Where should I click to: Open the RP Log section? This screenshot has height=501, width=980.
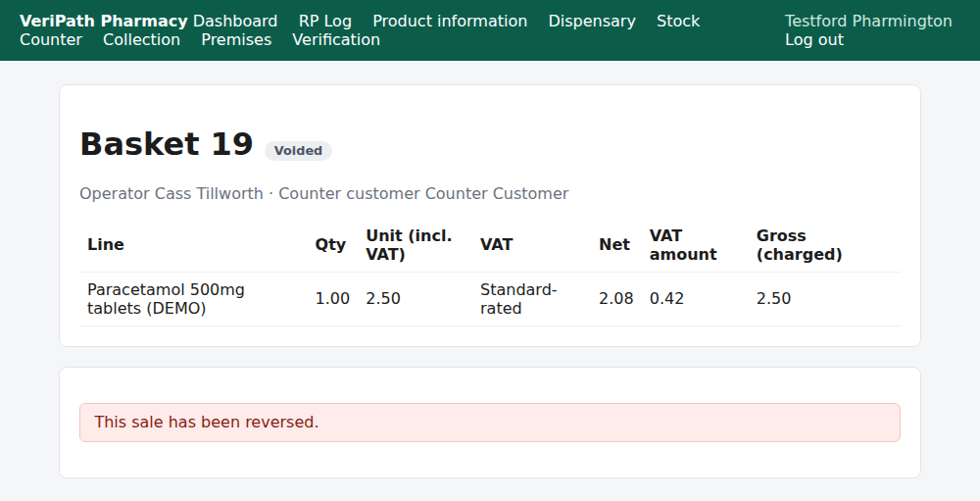[325, 22]
